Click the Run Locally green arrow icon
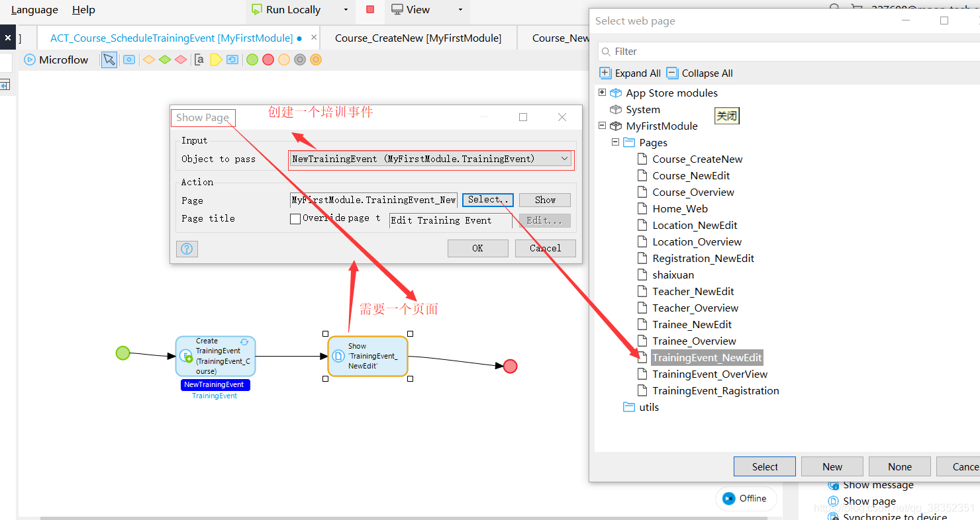980x520 pixels. (257, 9)
